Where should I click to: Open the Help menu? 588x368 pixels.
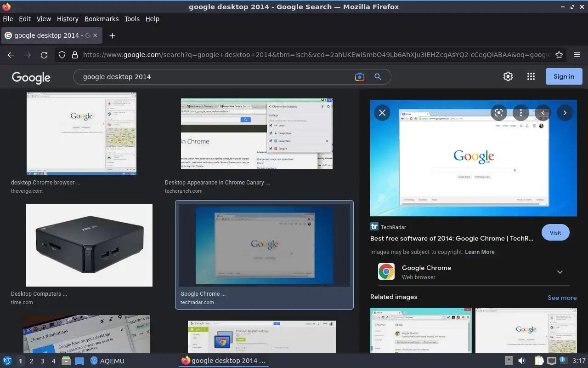[153, 19]
